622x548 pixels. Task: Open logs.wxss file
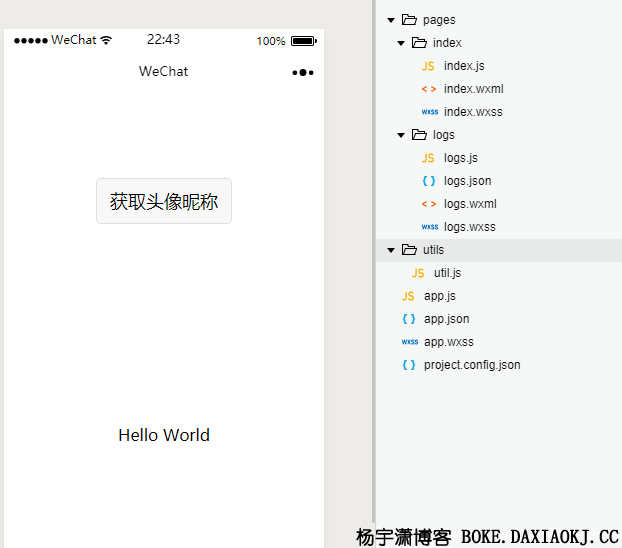click(470, 227)
